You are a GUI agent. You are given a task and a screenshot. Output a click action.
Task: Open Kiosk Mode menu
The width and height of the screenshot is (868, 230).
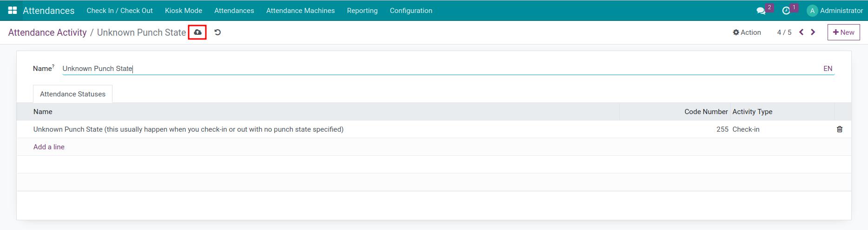(184, 11)
